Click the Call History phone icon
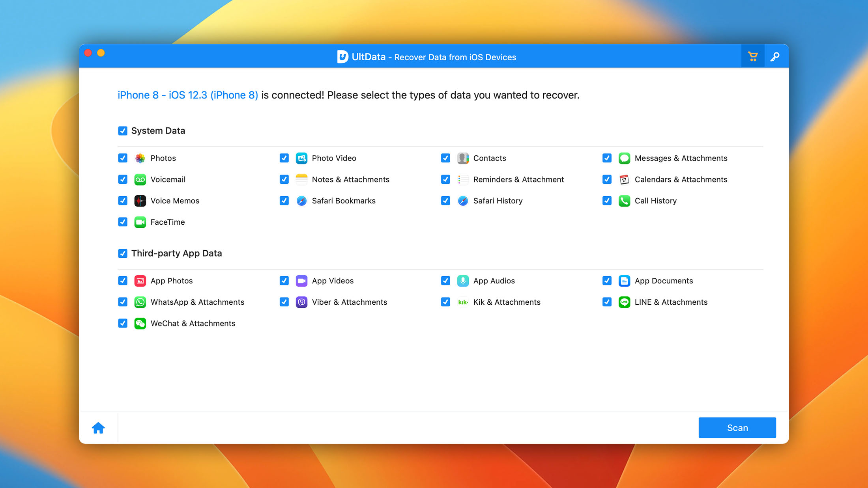The image size is (868, 488). [624, 201]
